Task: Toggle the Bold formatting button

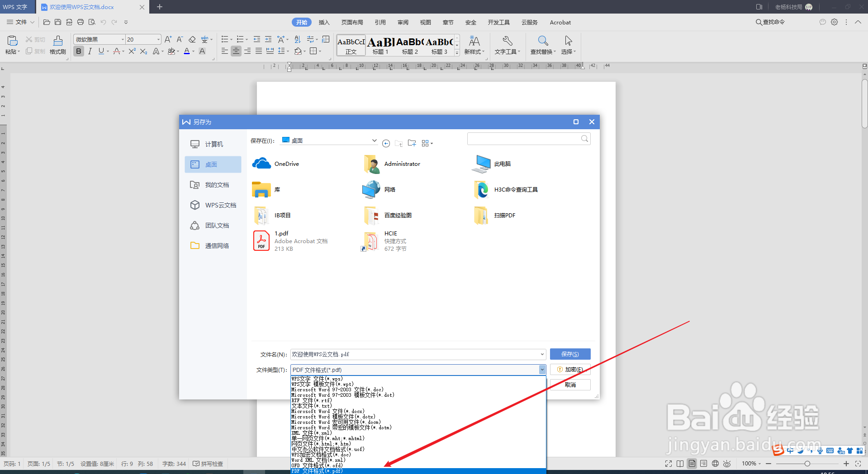Action: 79,51
